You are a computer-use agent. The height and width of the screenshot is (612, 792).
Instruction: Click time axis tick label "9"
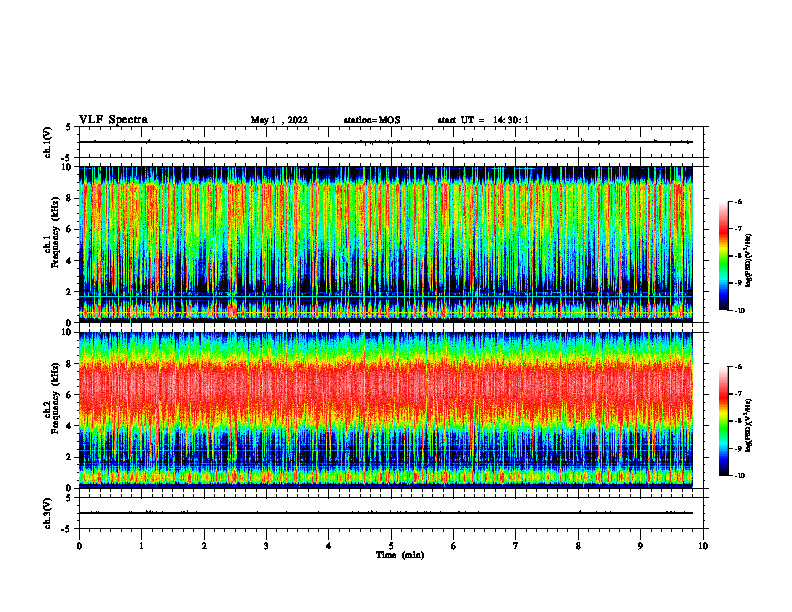640,546
